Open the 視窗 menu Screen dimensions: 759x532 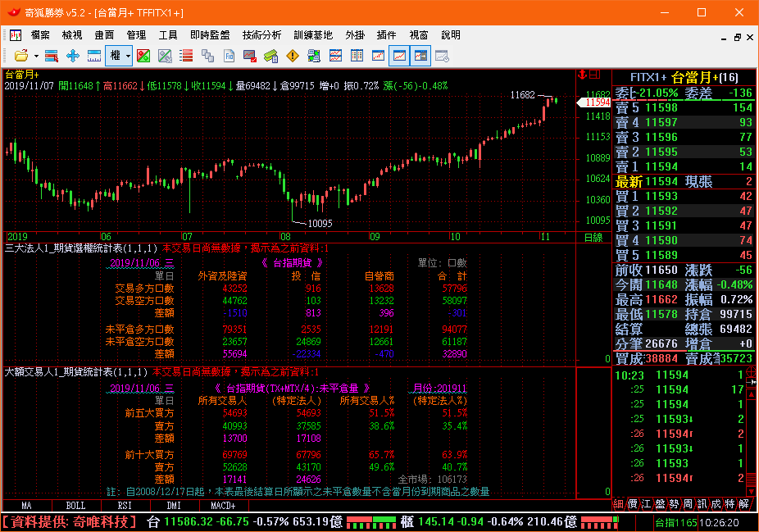coord(419,35)
